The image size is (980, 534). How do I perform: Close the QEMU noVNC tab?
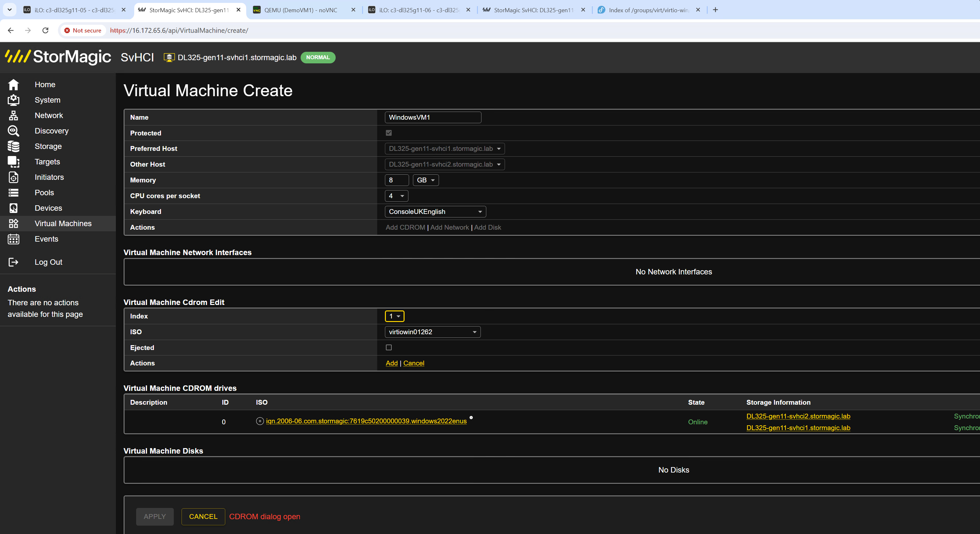[353, 10]
